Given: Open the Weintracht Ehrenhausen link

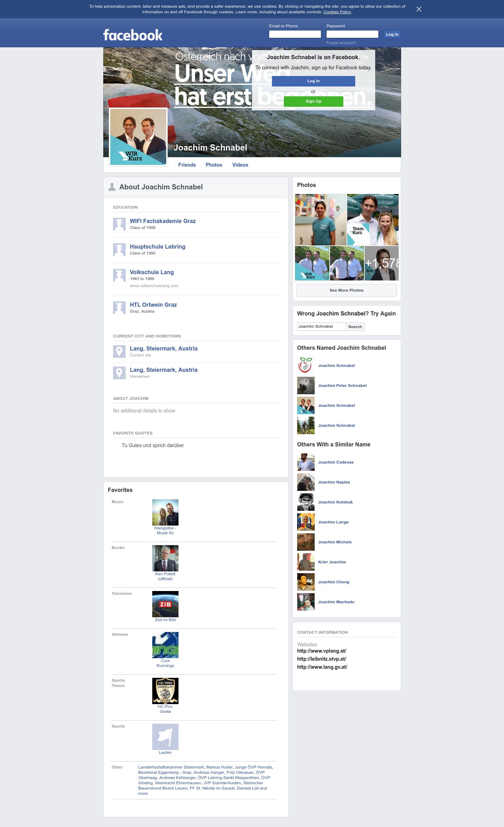Looking at the screenshot, I should coord(178,783).
